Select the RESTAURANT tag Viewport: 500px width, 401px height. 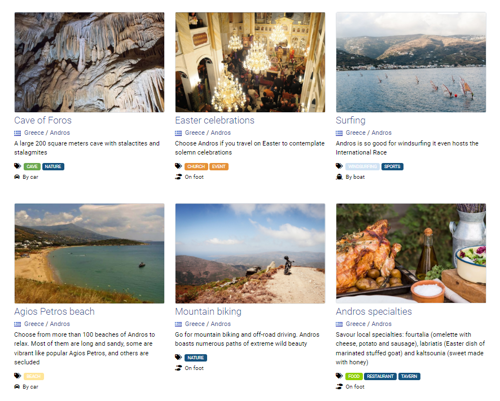point(380,376)
